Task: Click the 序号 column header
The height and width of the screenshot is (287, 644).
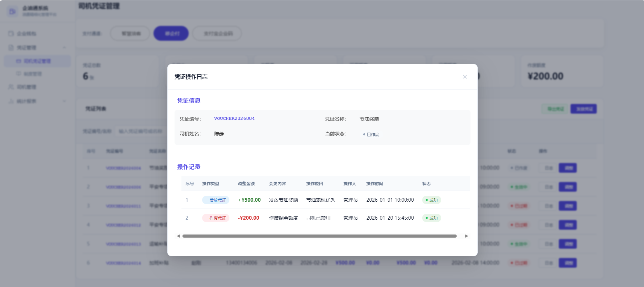Action: click(190, 184)
